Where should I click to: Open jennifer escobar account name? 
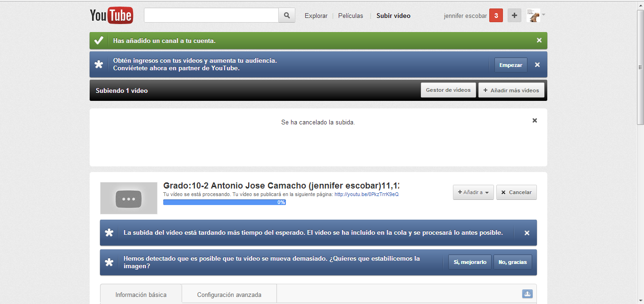click(465, 16)
